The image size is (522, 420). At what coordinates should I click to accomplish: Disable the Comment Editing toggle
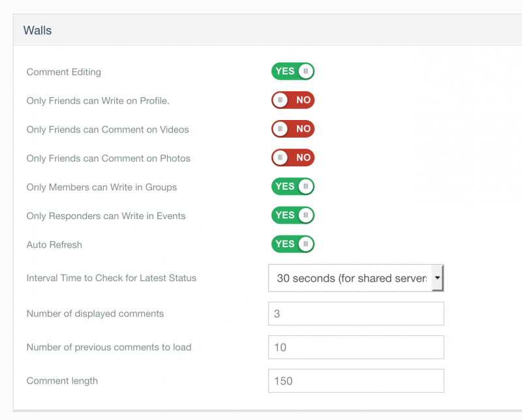293,72
